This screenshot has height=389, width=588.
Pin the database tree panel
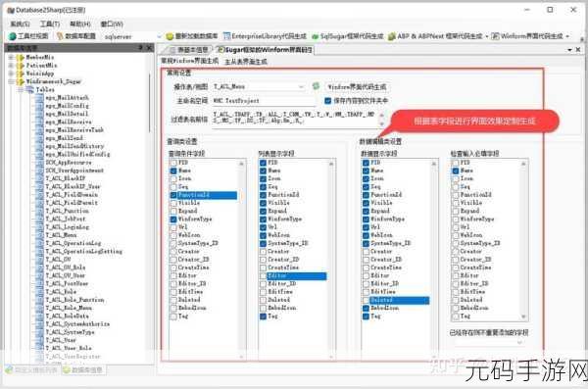[x=140, y=48]
